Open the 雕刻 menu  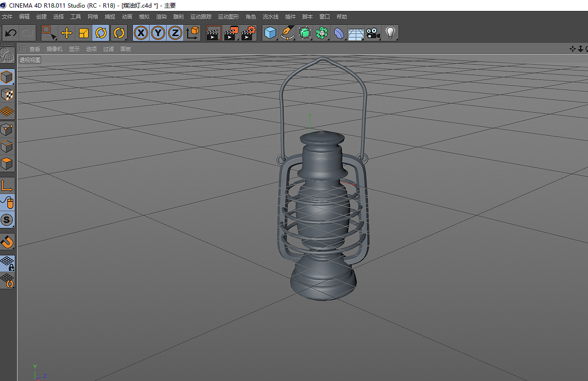(x=179, y=17)
